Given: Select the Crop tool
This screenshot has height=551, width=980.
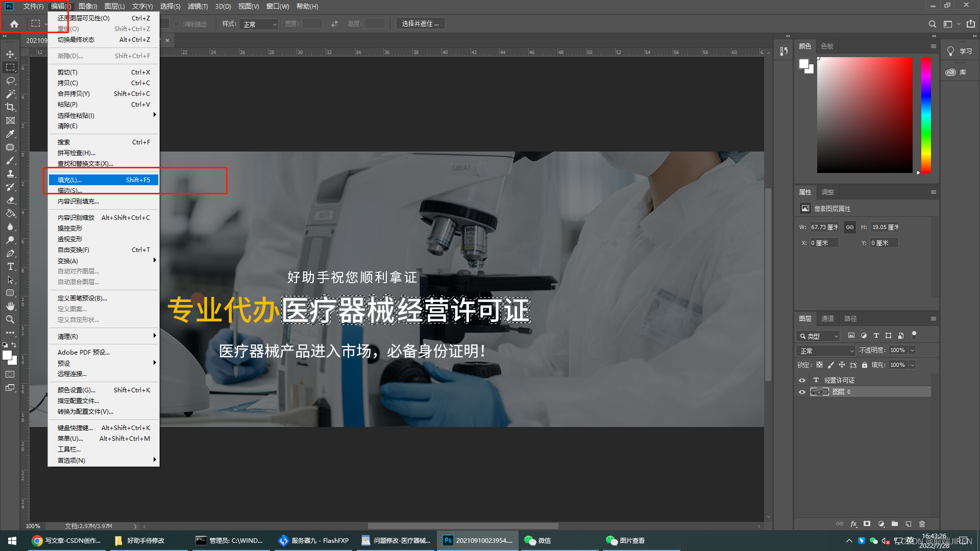Looking at the screenshot, I should (x=10, y=107).
